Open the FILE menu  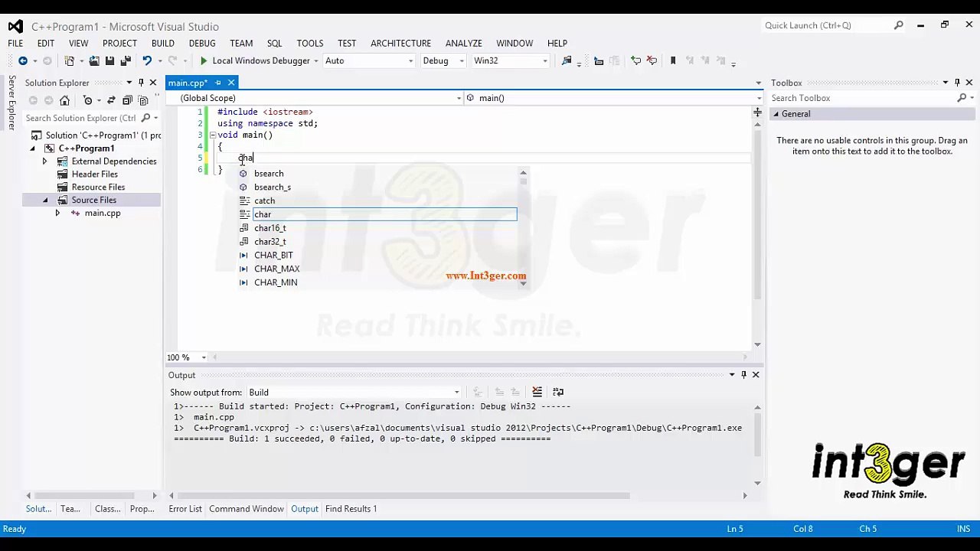click(x=15, y=44)
